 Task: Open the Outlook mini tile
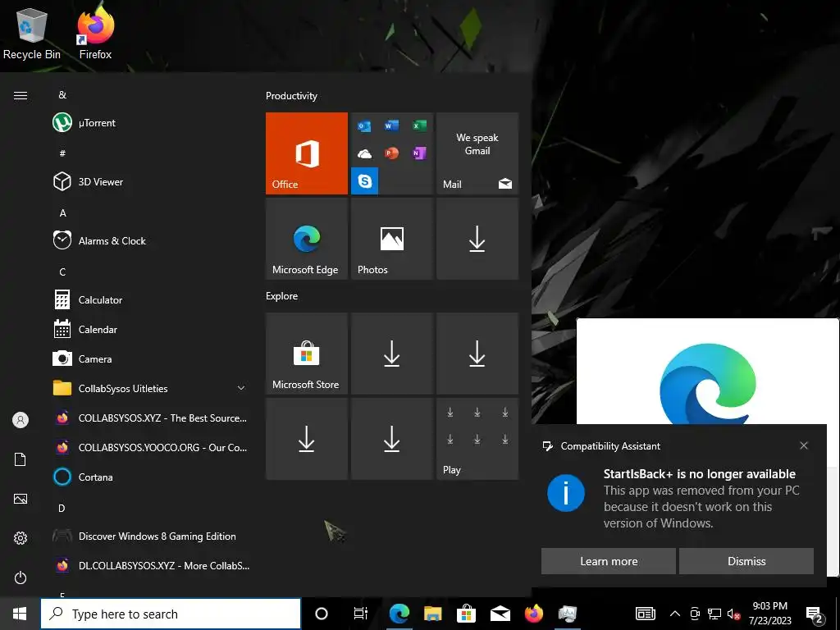[365, 126]
